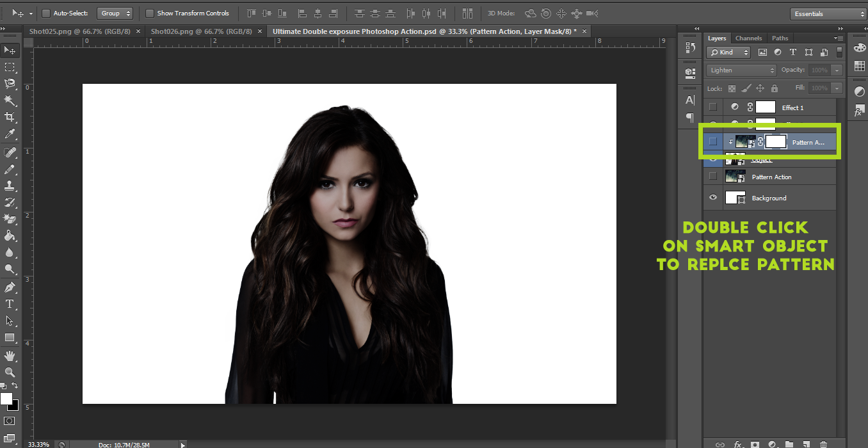Viewport: 868px width, 448px height.
Task: Enable Show Transform Controls checkbox
Action: [x=150, y=13]
